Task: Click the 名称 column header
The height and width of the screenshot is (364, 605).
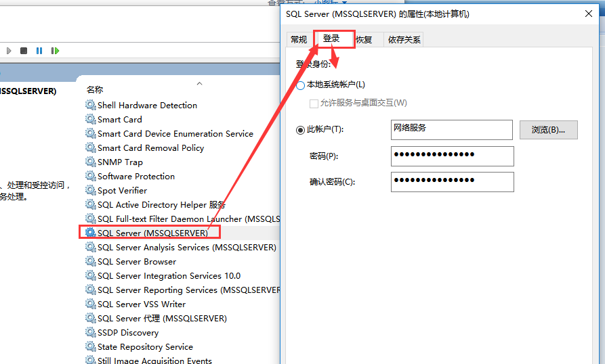Action: pos(95,90)
